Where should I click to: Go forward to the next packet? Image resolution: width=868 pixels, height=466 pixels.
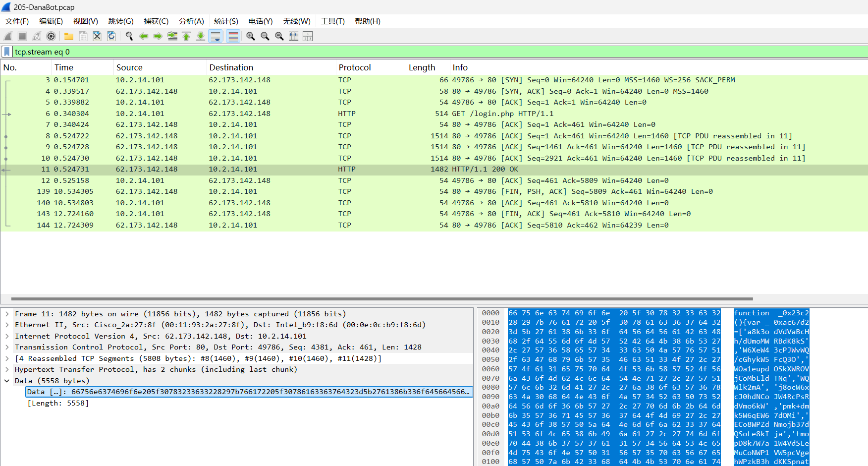[158, 36]
